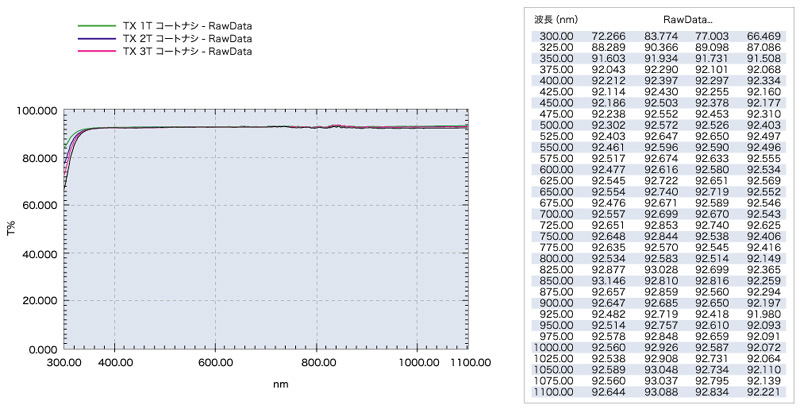Select the TX 3T コートナシ legend label

pyautogui.click(x=186, y=49)
